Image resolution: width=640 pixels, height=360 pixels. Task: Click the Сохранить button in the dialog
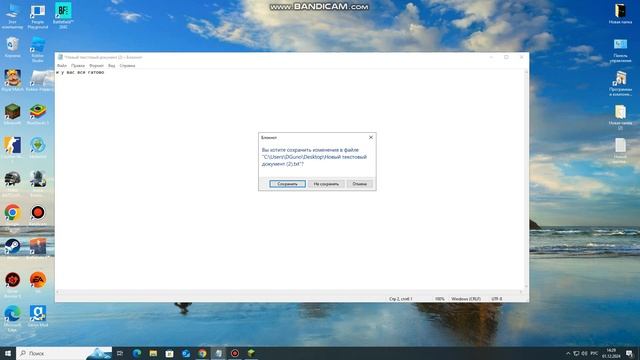click(x=287, y=184)
